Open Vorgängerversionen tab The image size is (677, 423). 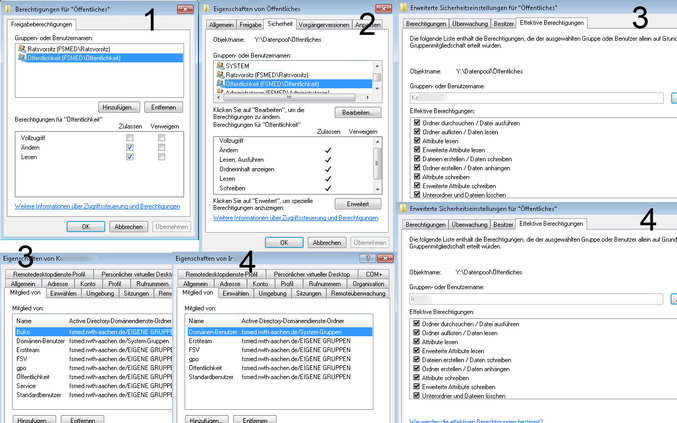pos(324,25)
